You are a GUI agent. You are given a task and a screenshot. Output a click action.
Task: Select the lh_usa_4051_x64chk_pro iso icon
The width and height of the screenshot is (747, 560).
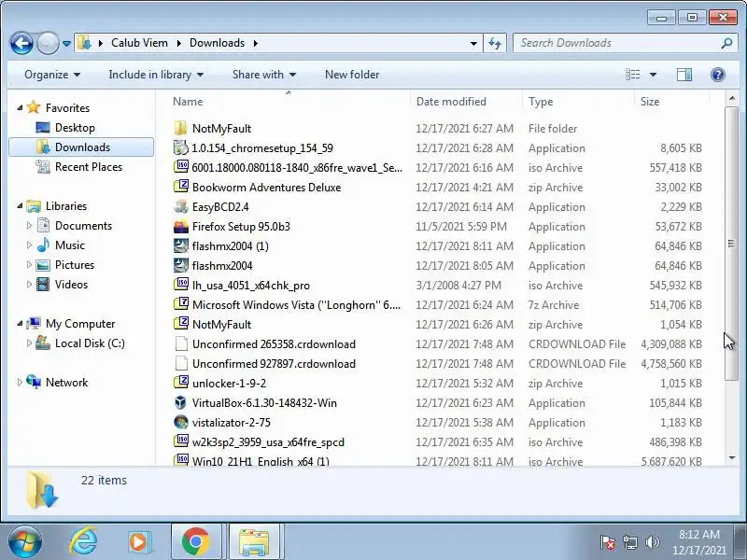click(180, 285)
